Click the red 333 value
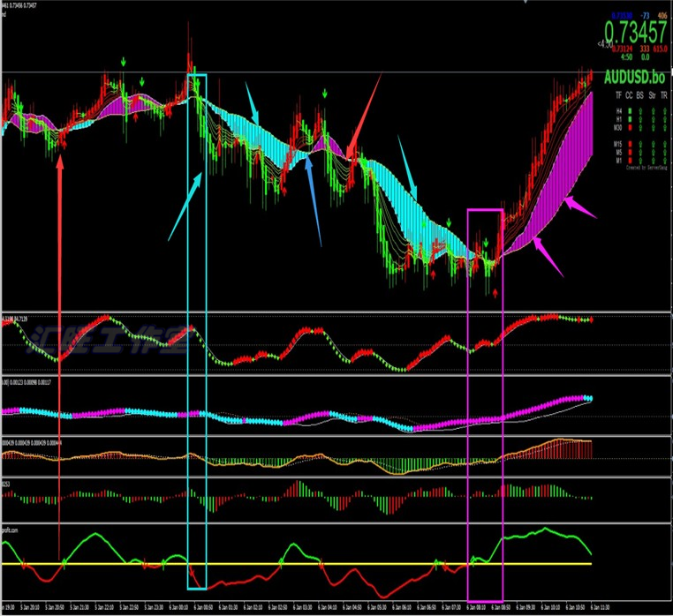This screenshot has height=616, width=673. click(x=645, y=49)
